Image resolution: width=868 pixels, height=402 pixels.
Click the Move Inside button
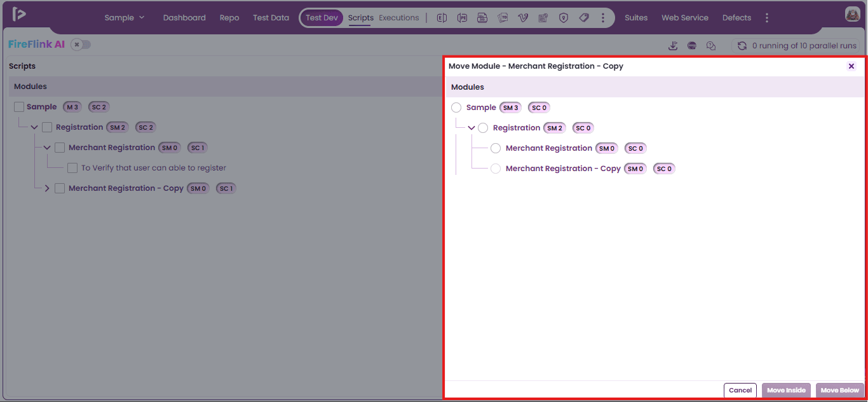click(786, 391)
